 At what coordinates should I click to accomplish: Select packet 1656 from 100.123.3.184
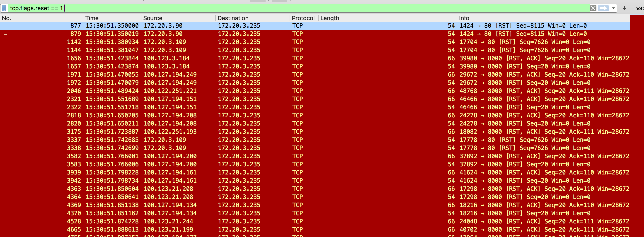pyautogui.click(x=315, y=58)
